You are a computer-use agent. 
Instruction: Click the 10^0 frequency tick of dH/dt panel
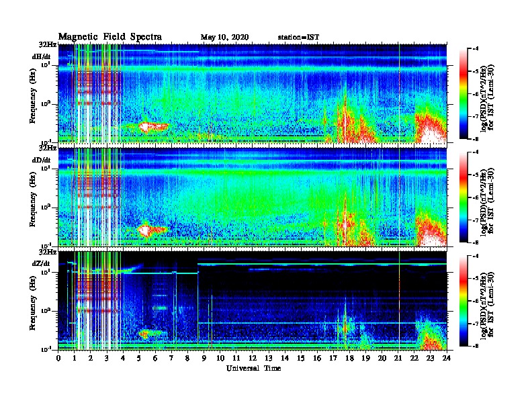click(46, 104)
